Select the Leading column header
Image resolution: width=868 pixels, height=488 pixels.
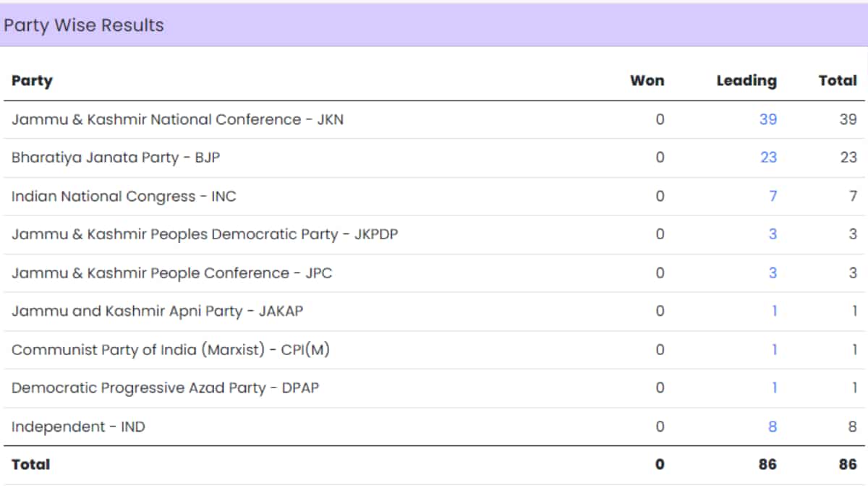click(x=746, y=81)
